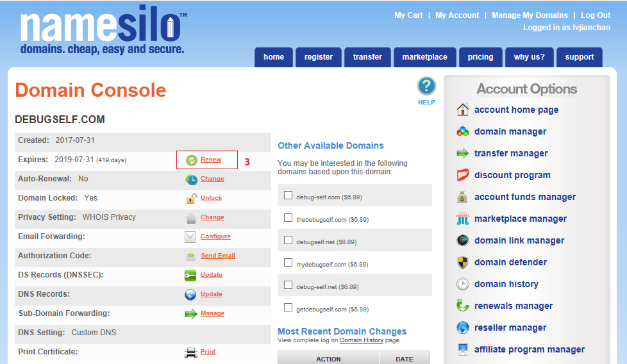This screenshot has height=364, width=627.
Task: Click the green arrow icon for transfer manager
Action: (x=463, y=153)
